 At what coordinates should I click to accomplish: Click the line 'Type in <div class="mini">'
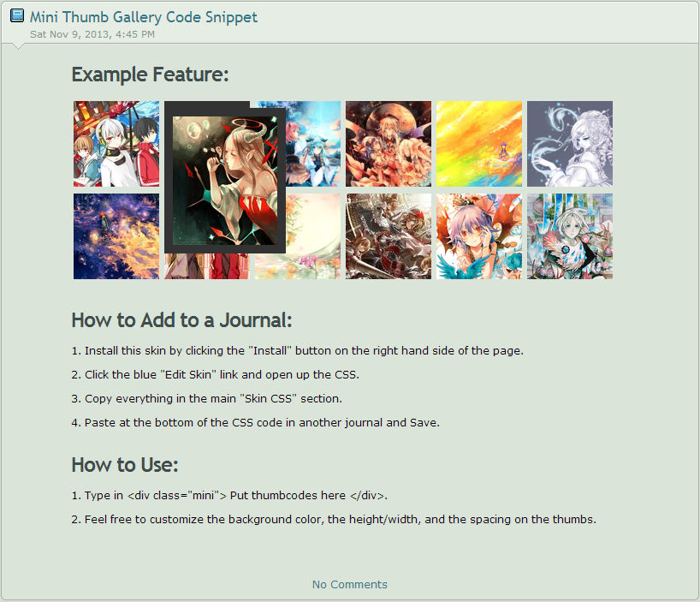229,495
